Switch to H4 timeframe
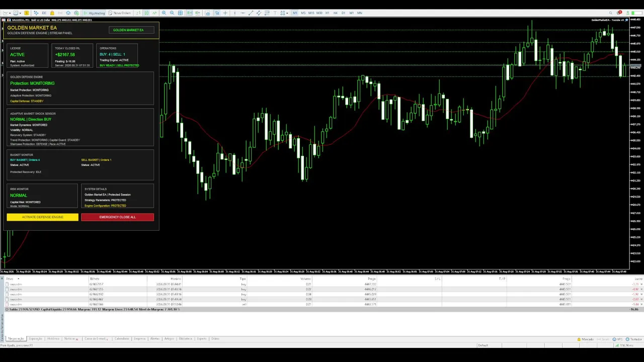Image resolution: width=644 pixels, height=362 pixels. click(x=336, y=13)
